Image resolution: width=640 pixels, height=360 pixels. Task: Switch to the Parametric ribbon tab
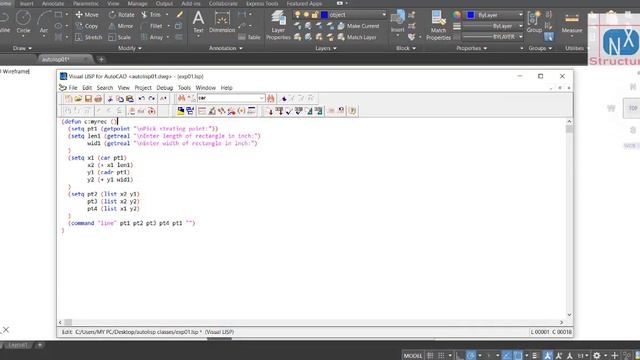click(86, 3)
